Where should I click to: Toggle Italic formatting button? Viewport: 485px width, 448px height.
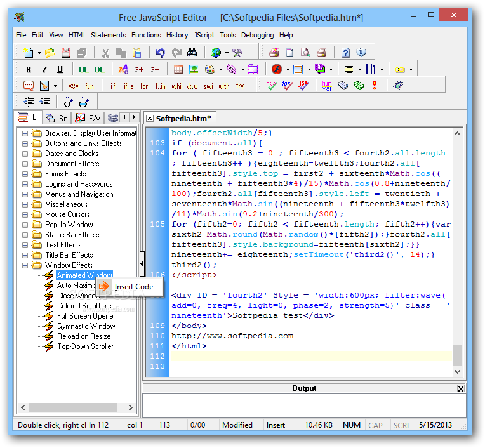pyautogui.click(x=44, y=70)
